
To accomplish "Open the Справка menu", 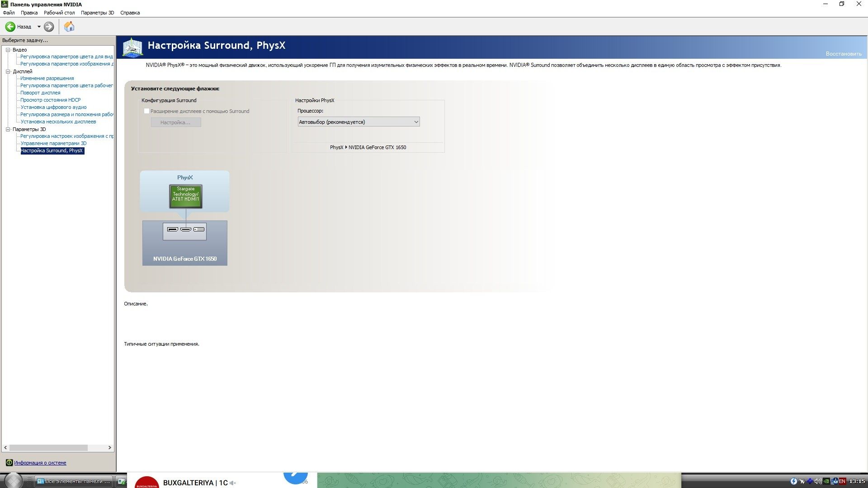I will 130,13.
